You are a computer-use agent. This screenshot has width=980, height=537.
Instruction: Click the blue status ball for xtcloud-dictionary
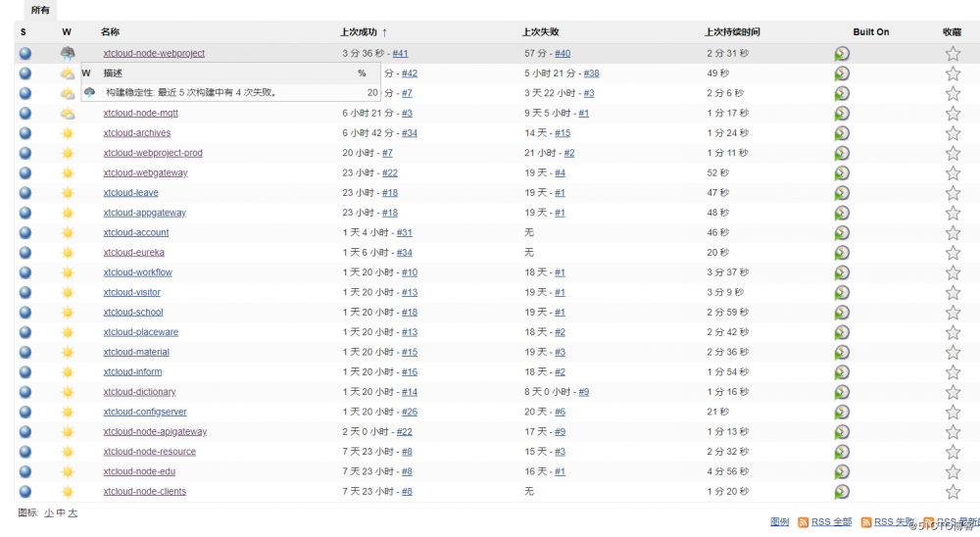tap(25, 392)
